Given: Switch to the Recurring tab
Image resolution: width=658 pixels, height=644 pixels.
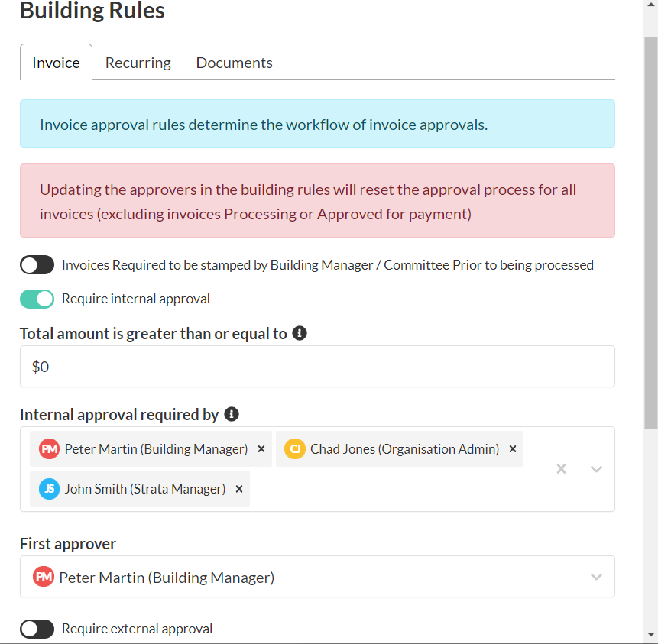Looking at the screenshot, I should click(x=138, y=63).
